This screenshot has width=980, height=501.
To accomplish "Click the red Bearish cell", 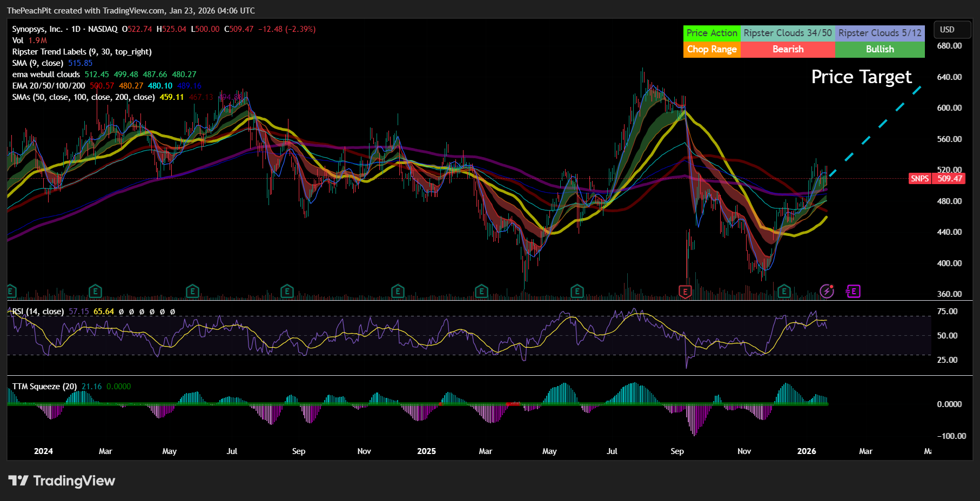I will pos(788,49).
